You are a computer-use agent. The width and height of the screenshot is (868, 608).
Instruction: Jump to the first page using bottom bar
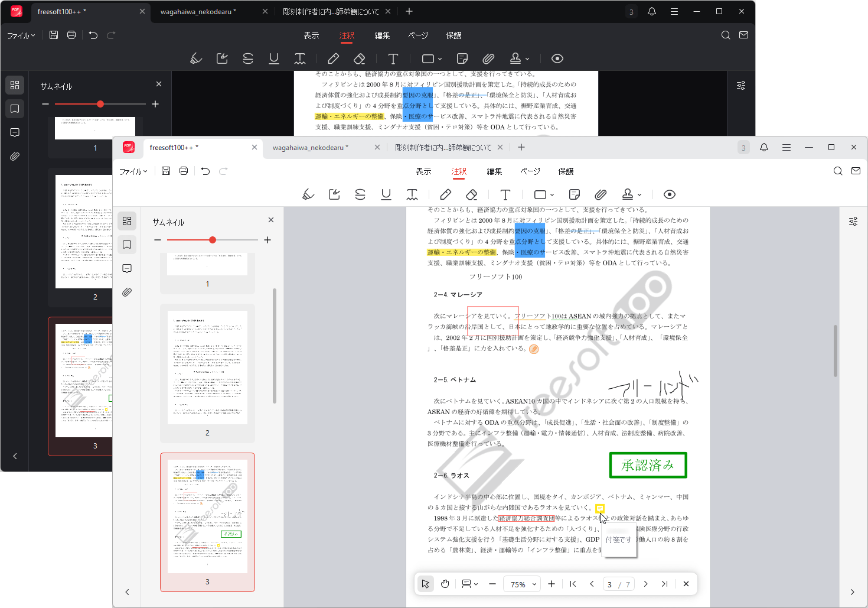pyautogui.click(x=573, y=584)
